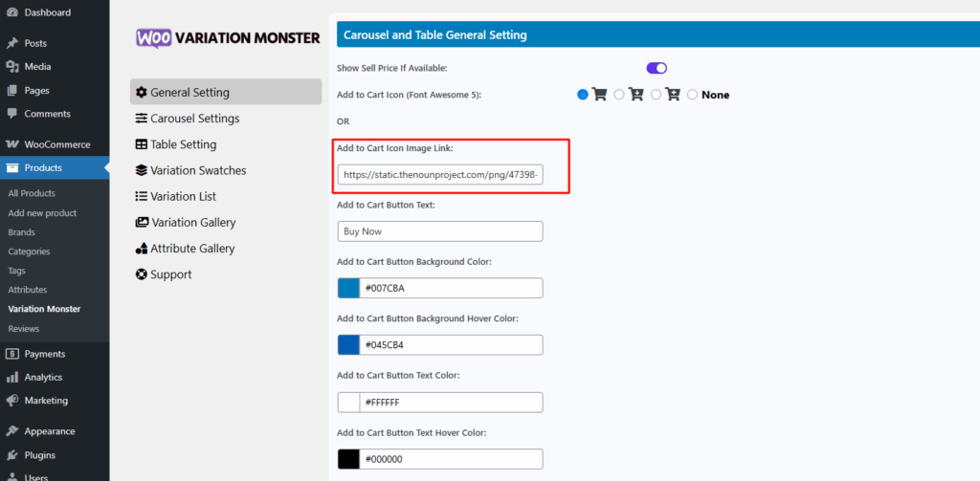Click the #007CBA color value field

tap(452, 288)
